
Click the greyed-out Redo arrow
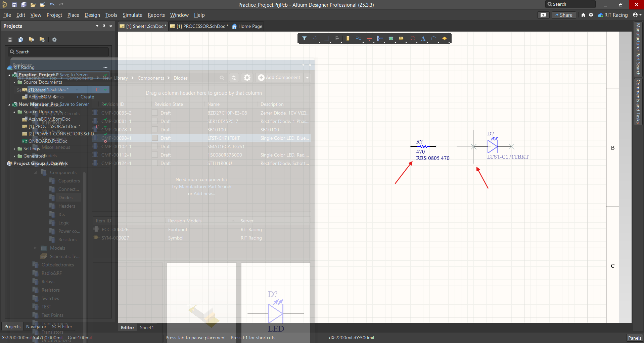coord(61,5)
